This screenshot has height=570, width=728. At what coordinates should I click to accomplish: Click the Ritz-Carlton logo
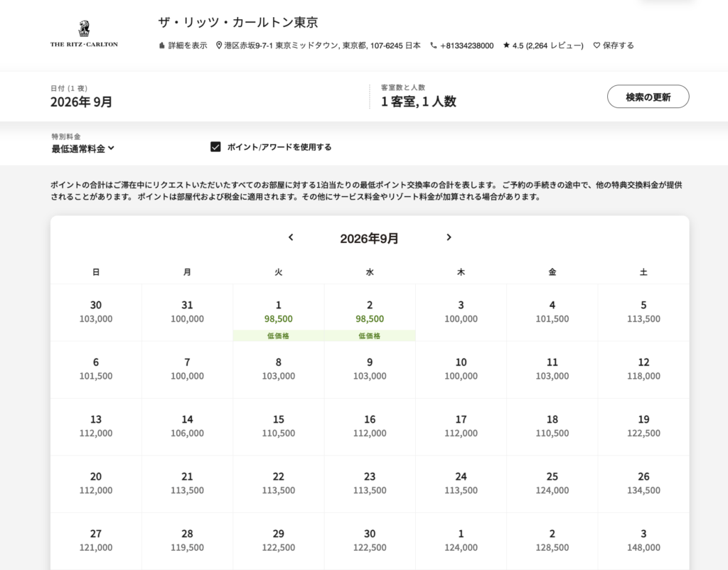coord(84,34)
